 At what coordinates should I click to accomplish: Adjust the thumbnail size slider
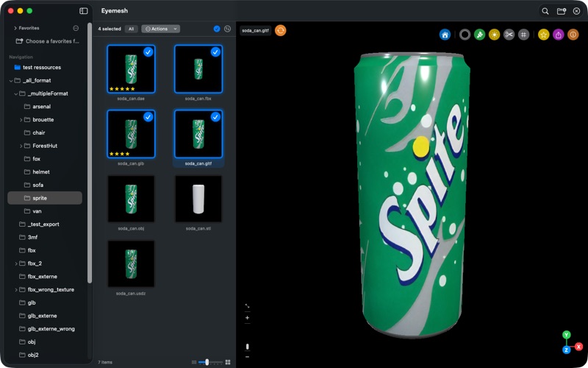207,362
